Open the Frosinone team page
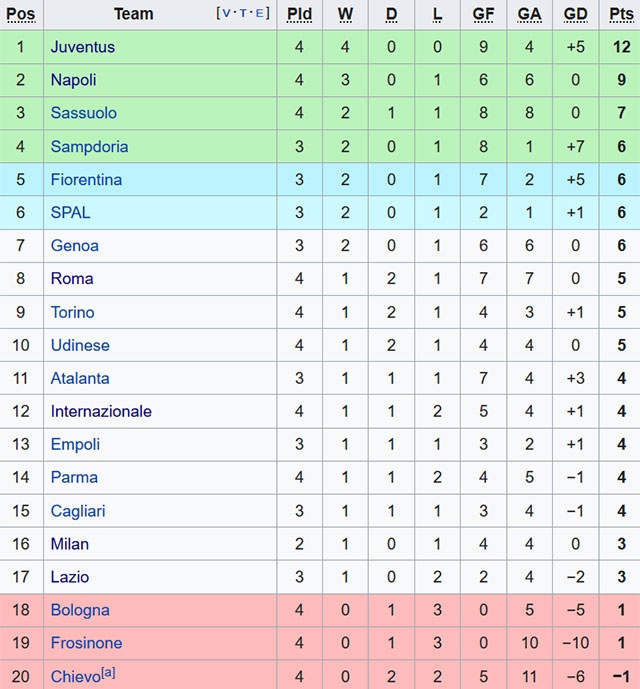 tap(87, 643)
